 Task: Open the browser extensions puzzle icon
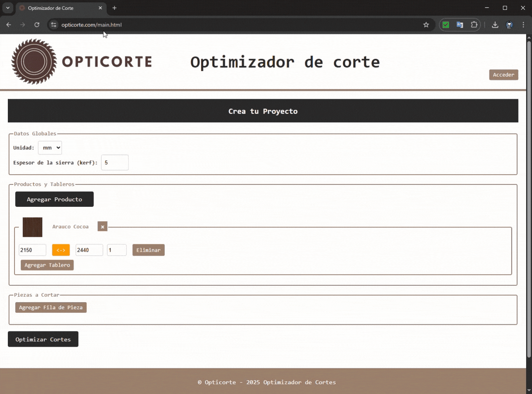pos(474,25)
